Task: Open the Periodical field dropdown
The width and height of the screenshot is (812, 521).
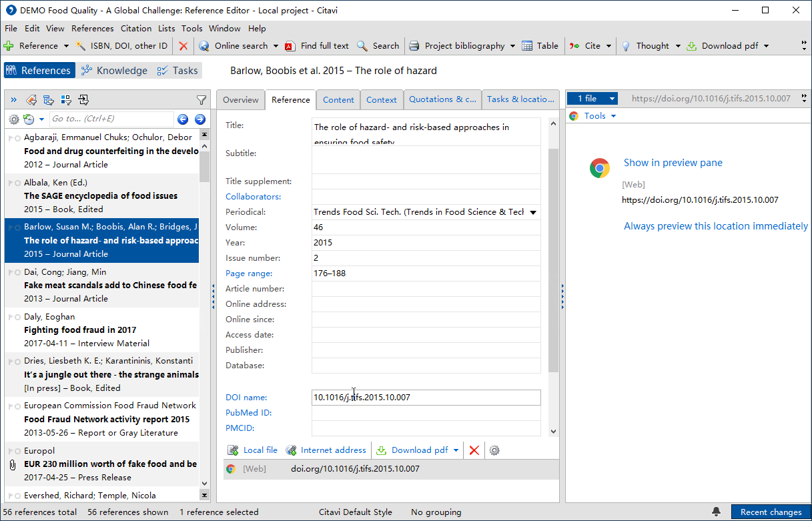Action: 533,212
